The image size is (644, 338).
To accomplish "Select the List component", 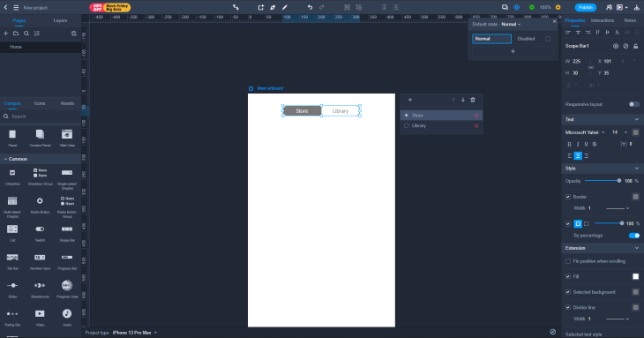I will tap(12, 233).
